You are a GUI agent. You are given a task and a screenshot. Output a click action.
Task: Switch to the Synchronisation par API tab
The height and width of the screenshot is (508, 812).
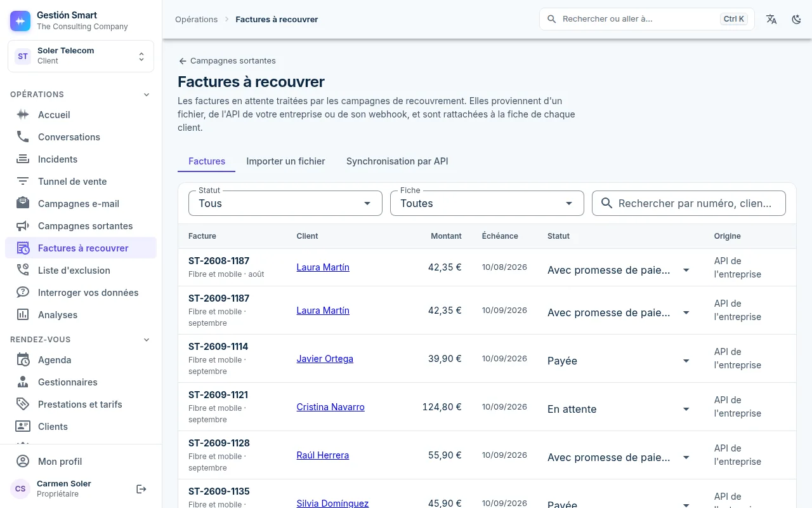397,161
